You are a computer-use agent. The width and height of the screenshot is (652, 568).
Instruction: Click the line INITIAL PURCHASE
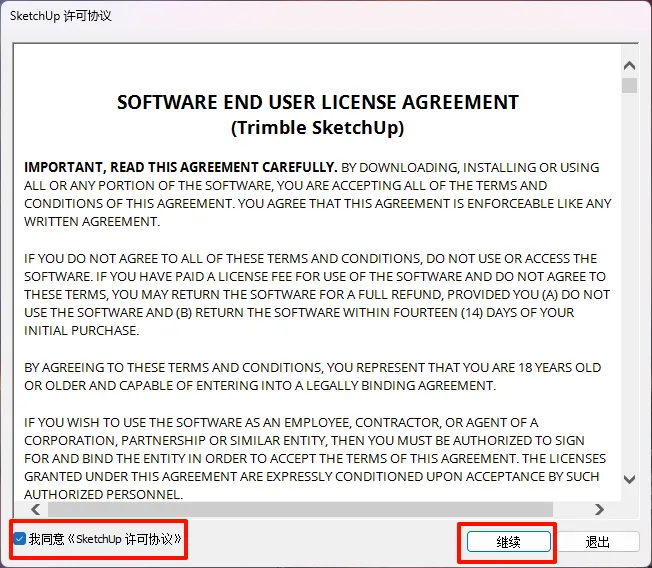(82, 331)
